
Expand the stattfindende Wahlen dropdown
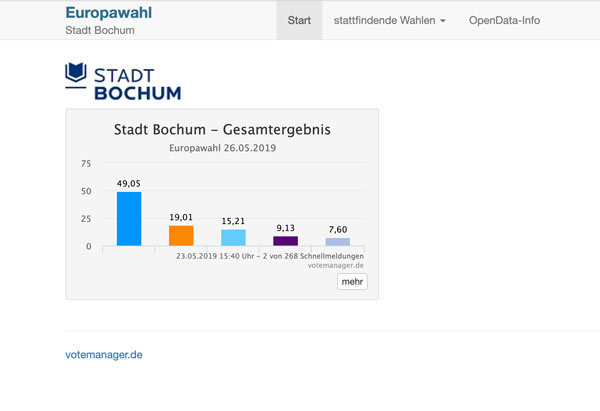(x=390, y=20)
